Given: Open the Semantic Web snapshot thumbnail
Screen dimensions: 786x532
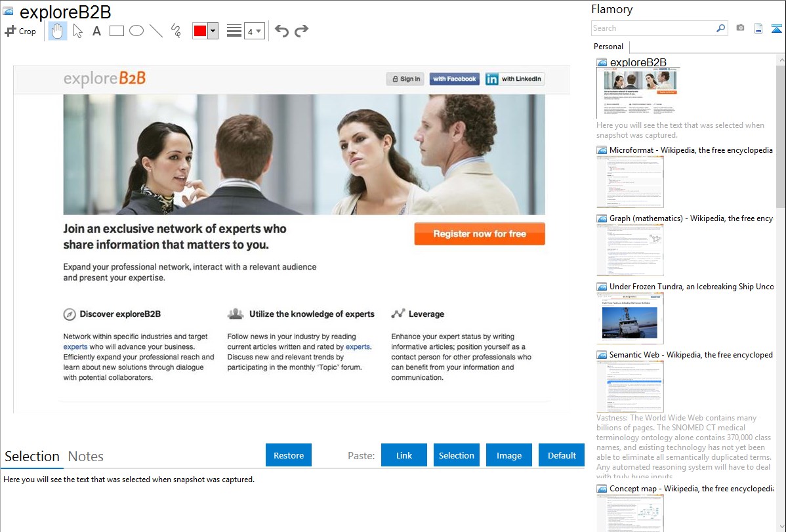Looking at the screenshot, I should point(630,386).
